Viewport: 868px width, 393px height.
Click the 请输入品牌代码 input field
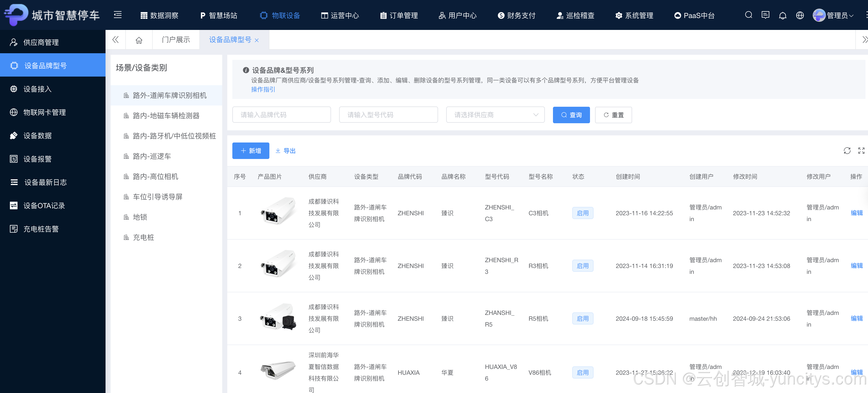281,115
